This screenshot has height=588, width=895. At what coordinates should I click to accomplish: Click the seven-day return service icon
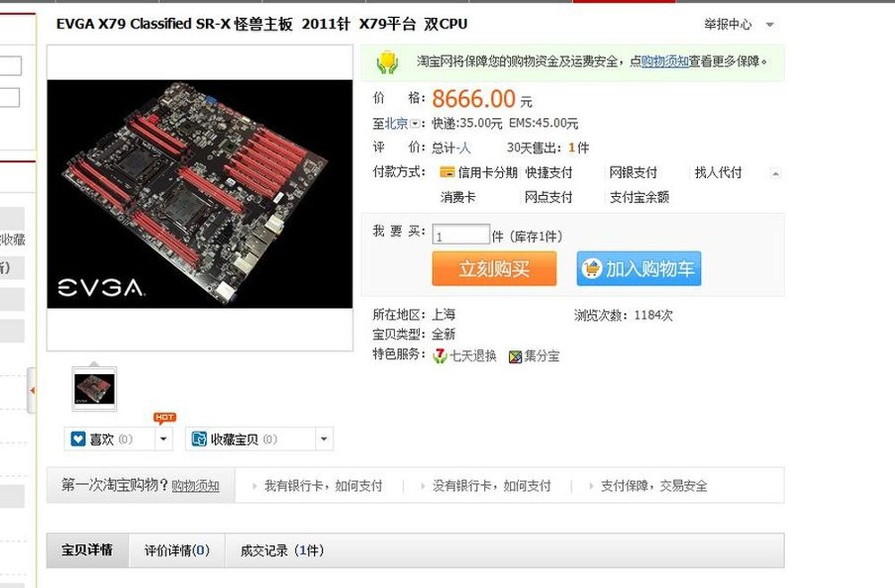point(439,356)
